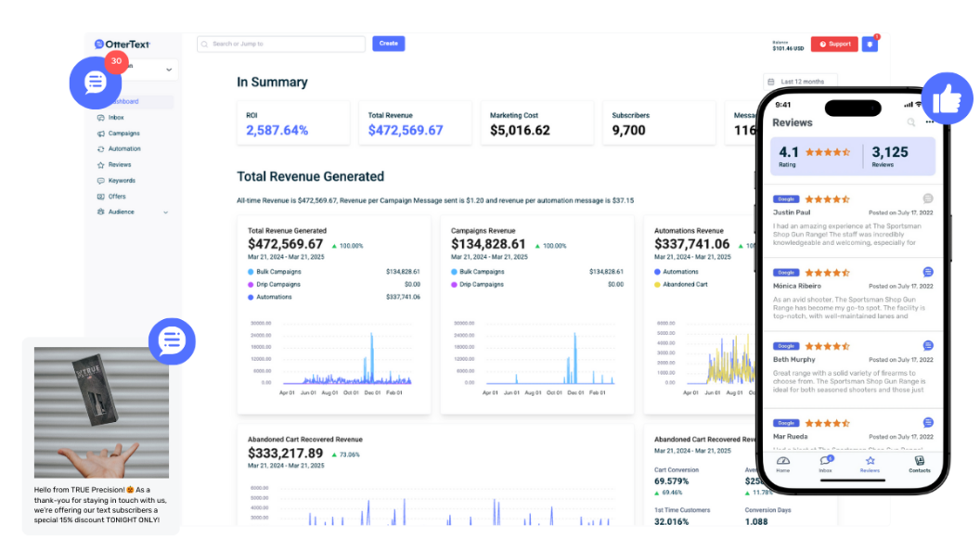Click the Offers icon in the sidebar
Screen dimensions: 980x551
pos(101,196)
